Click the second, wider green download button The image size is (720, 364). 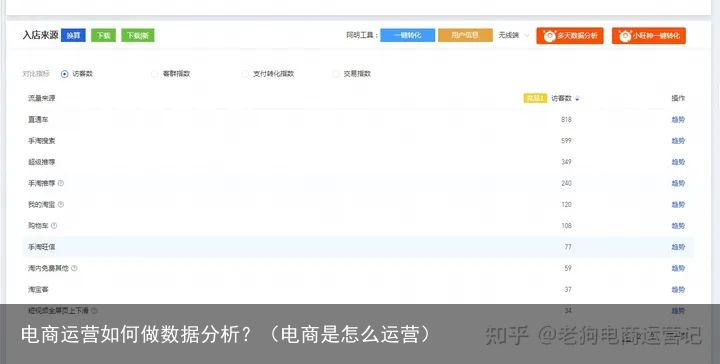coord(138,35)
